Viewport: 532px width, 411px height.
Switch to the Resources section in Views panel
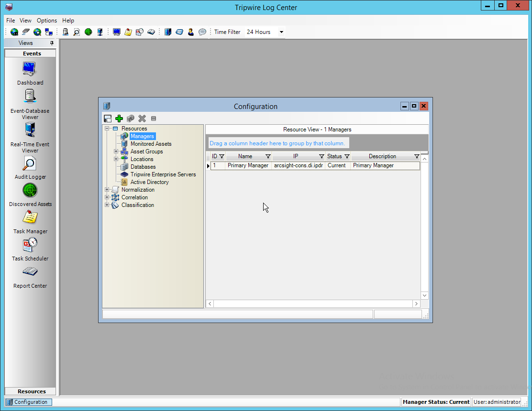pyautogui.click(x=31, y=391)
